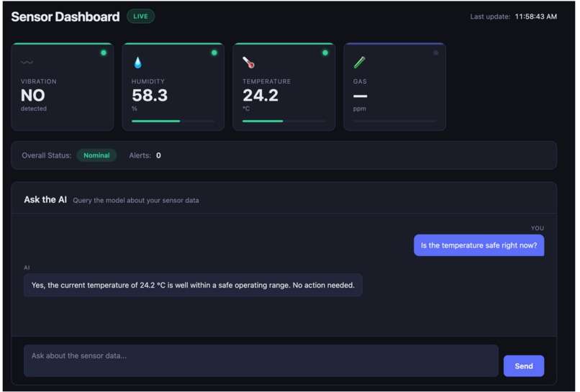Click the Sensor Dashboard title
580x392 pixels.
coord(65,17)
